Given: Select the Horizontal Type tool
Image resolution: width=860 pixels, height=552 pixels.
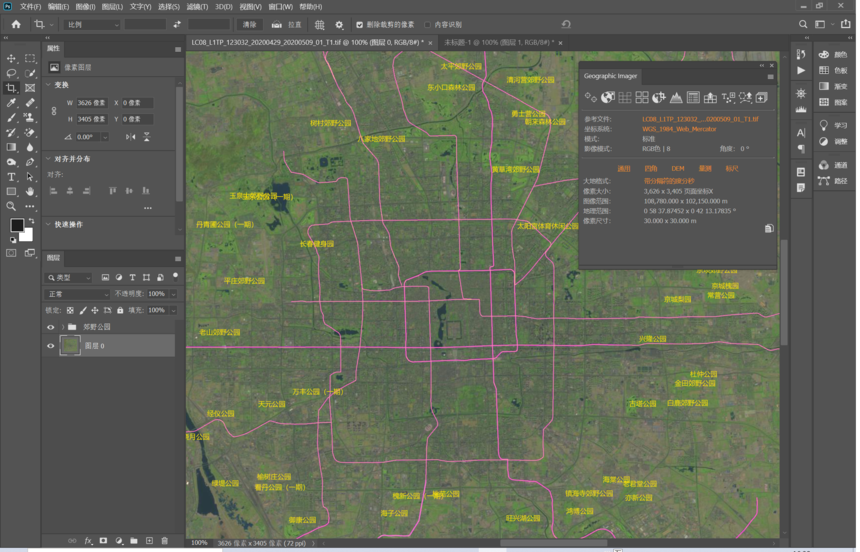Looking at the screenshot, I should click(x=11, y=177).
